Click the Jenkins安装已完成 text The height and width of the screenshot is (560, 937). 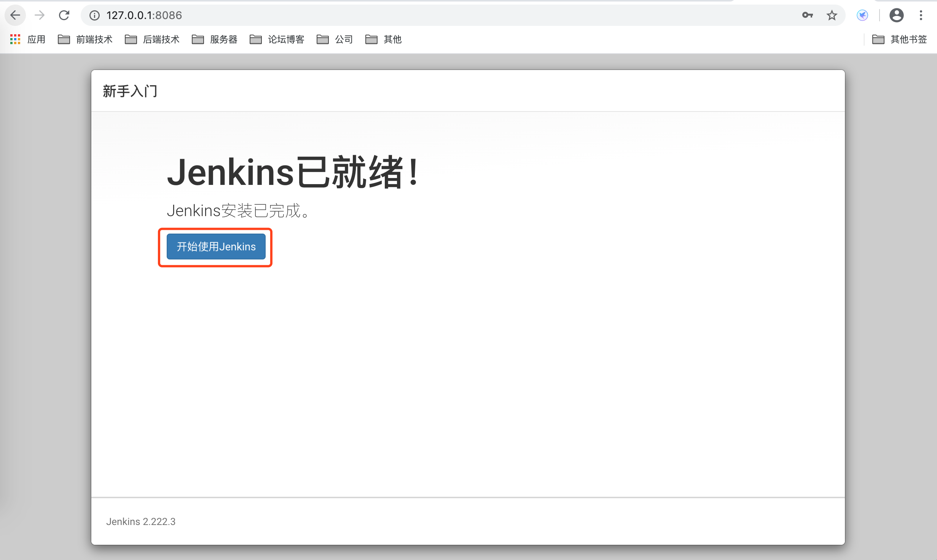(239, 210)
